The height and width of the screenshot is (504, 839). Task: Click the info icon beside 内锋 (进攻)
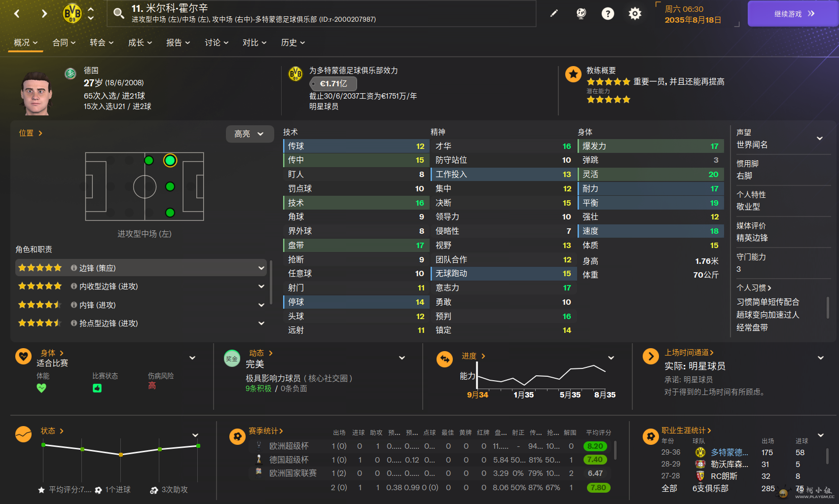(74, 305)
